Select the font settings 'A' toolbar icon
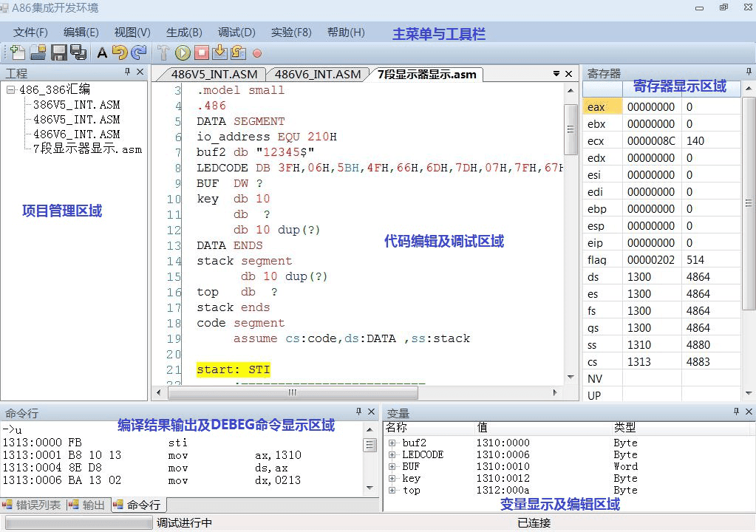This screenshot has width=756, height=532. coord(101,52)
